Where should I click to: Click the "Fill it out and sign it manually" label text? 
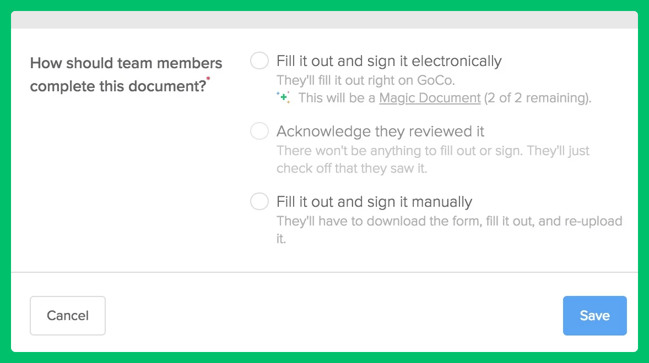tap(374, 202)
